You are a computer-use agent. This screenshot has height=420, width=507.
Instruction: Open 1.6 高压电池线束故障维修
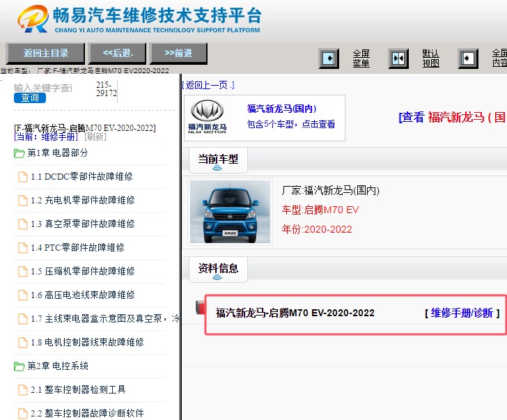[x=83, y=295]
